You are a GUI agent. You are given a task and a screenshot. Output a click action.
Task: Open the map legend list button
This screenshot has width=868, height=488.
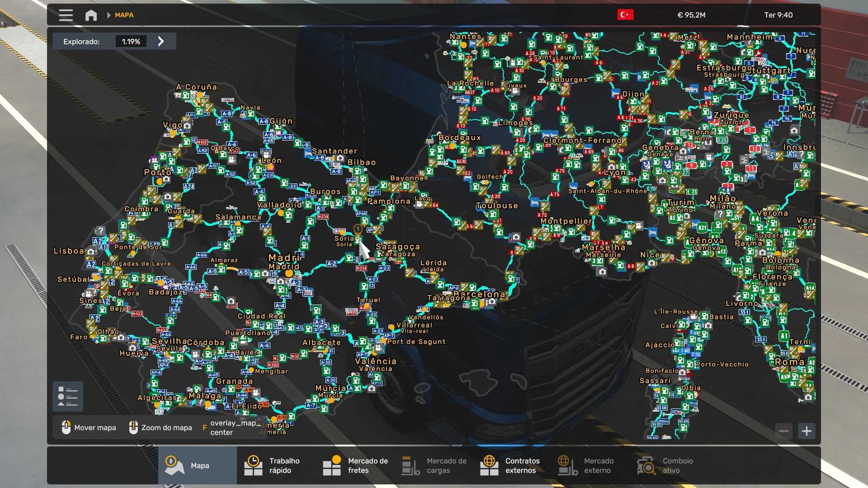(x=68, y=396)
